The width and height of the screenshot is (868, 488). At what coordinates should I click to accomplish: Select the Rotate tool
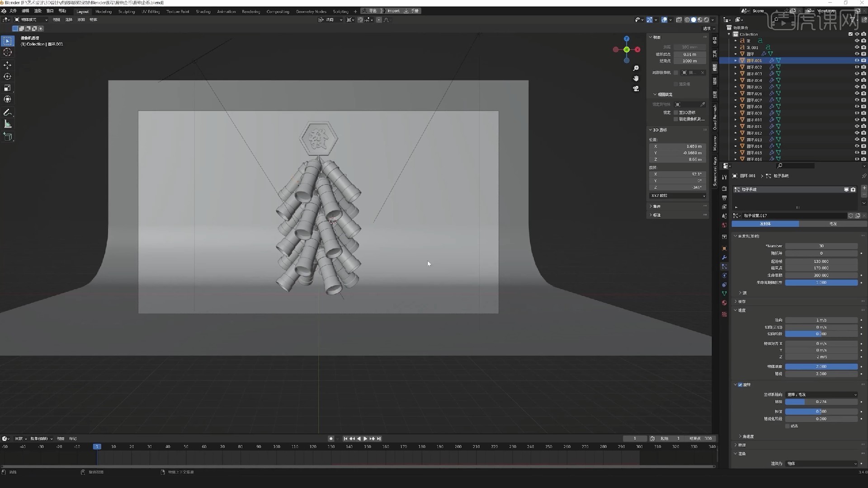7,76
